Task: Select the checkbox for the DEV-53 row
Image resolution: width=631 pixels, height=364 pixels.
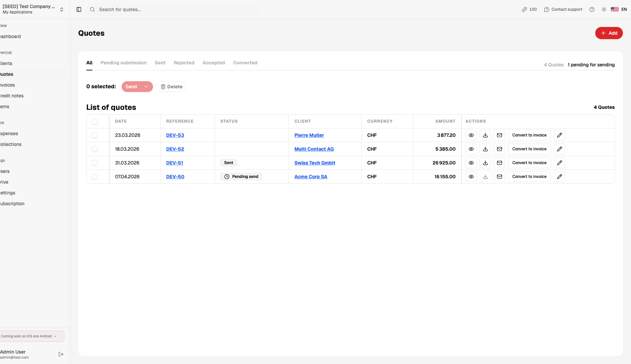Action: click(95, 135)
